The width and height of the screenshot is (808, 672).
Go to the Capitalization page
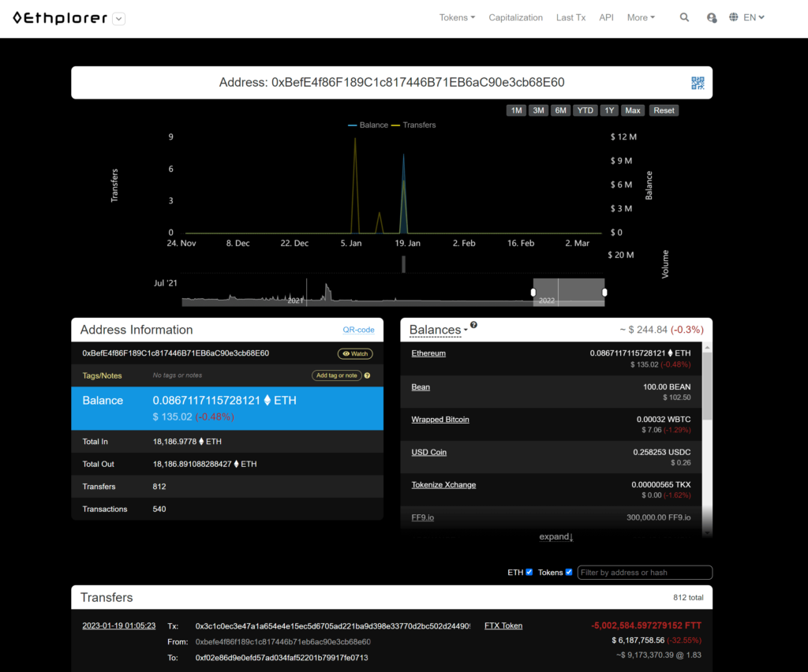[515, 17]
